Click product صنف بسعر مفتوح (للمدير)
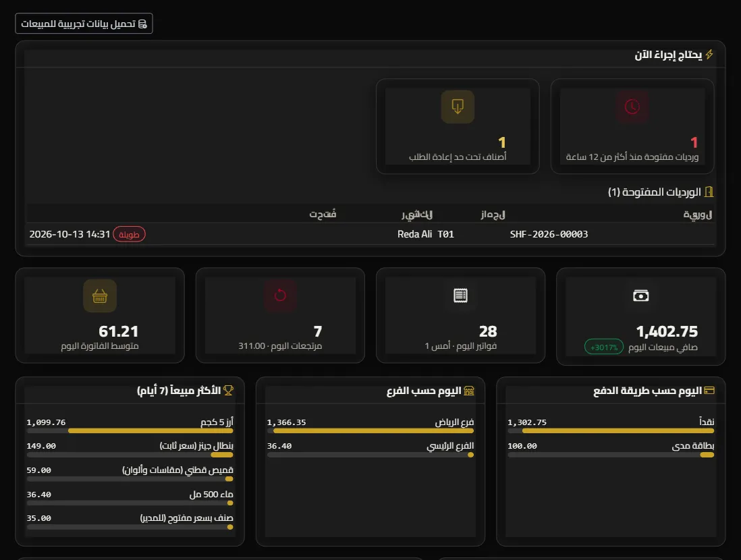The width and height of the screenshot is (741, 560). click(187, 518)
